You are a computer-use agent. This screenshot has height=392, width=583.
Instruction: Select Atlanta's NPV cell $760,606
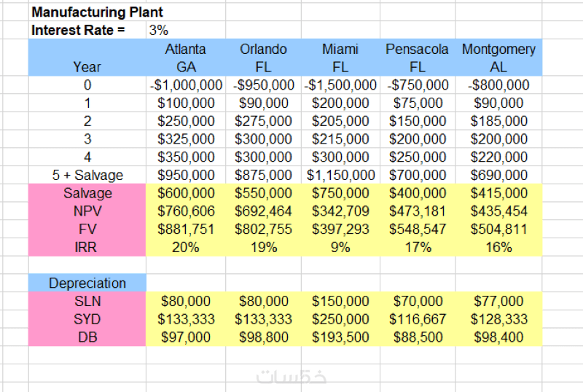186,211
